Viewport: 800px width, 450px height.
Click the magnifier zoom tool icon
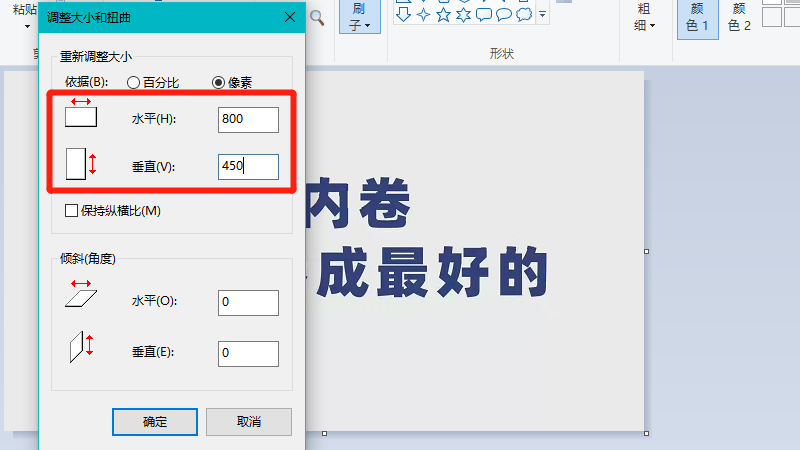(317, 17)
